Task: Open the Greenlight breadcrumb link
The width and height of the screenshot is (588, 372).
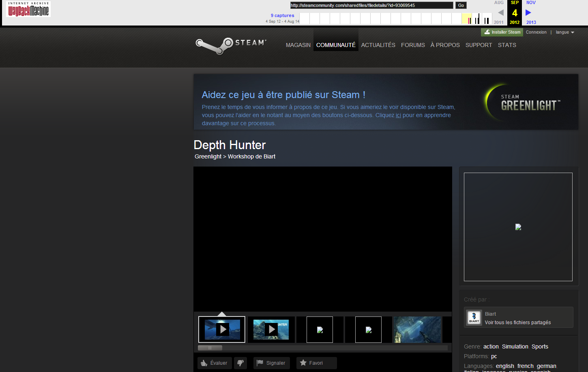Action: pyautogui.click(x=208, y=156)
